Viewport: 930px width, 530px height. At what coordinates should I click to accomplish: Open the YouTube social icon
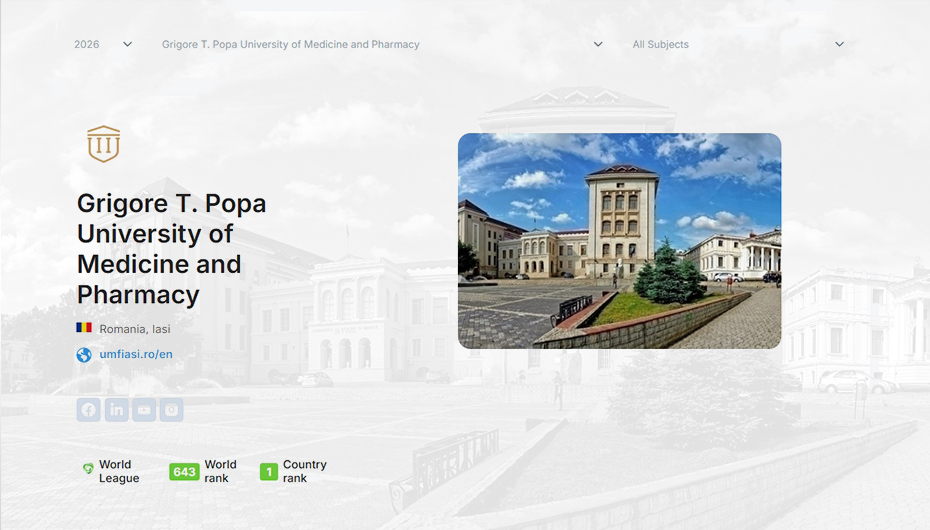(x=144, y=410)
